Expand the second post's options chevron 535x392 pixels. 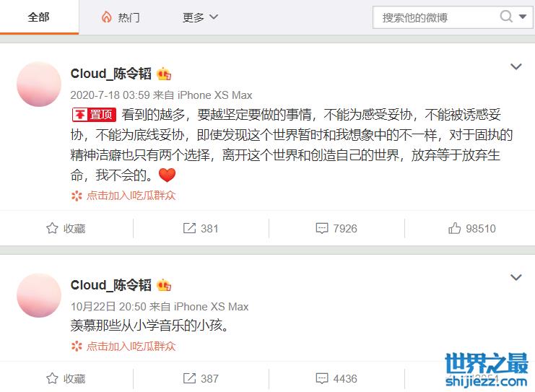516,277
